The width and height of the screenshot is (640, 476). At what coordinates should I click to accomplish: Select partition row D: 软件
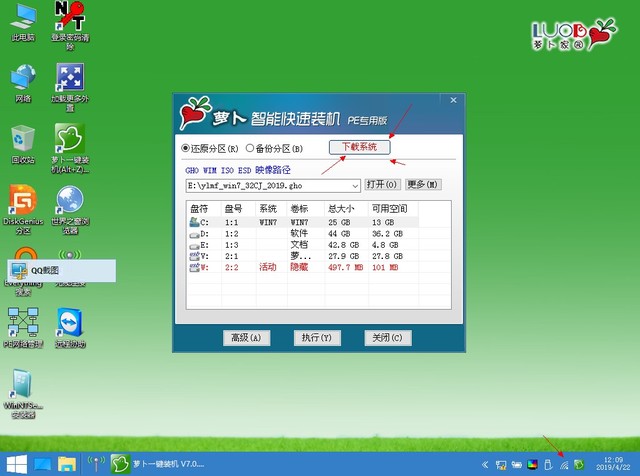[303, 234]
